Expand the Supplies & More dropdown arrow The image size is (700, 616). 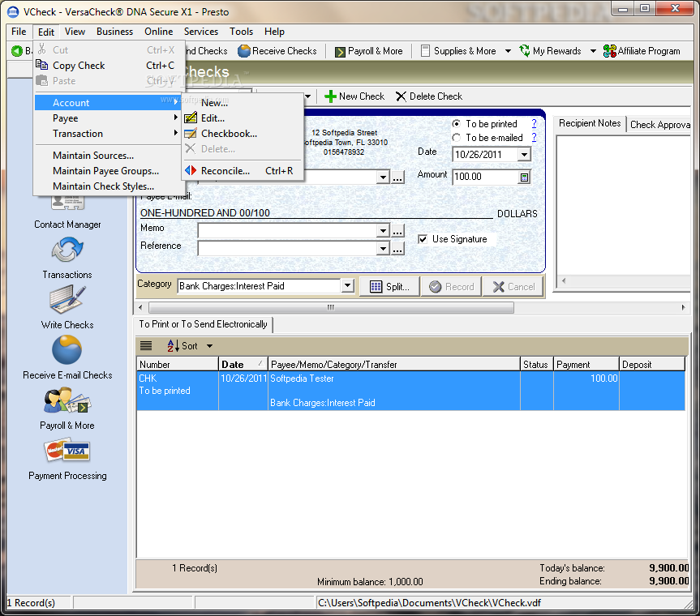(508, 51)
